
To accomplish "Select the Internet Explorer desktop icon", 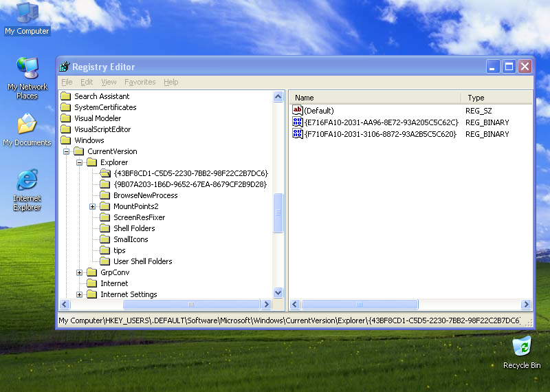I will 27,190.
